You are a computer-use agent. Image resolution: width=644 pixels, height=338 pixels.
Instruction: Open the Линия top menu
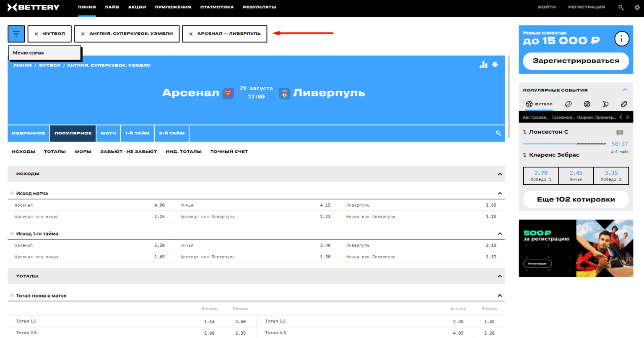(x=87, y=7)
